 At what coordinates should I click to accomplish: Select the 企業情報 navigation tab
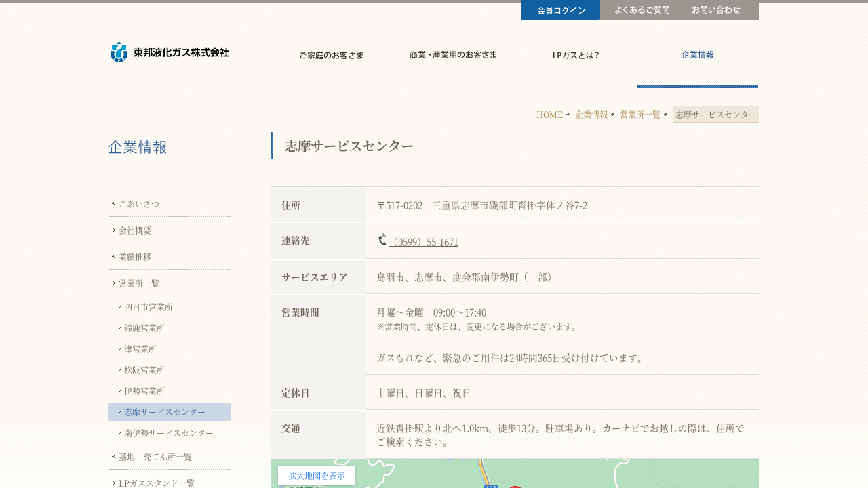click(x=698, y=55)
